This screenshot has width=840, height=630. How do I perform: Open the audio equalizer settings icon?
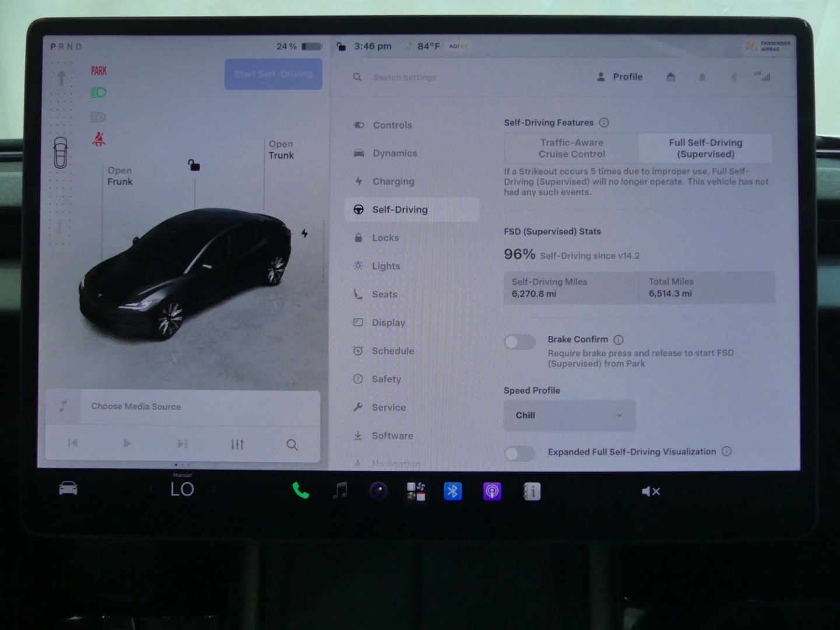tap(237, 444)
